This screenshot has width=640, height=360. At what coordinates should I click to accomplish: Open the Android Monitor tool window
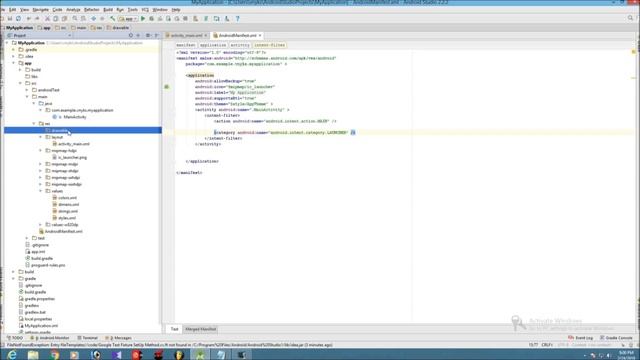coord(50,338)
